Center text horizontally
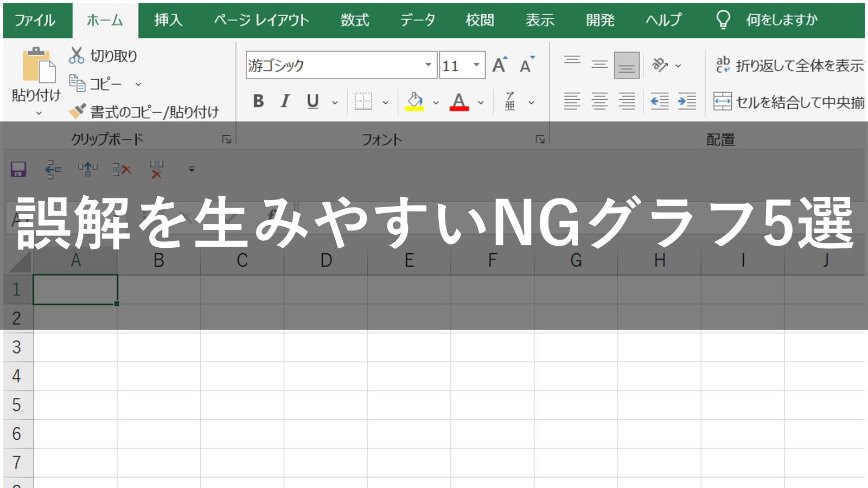Image resolution: width=868 pixels, height=488 pixels. [x=599, y=101]
